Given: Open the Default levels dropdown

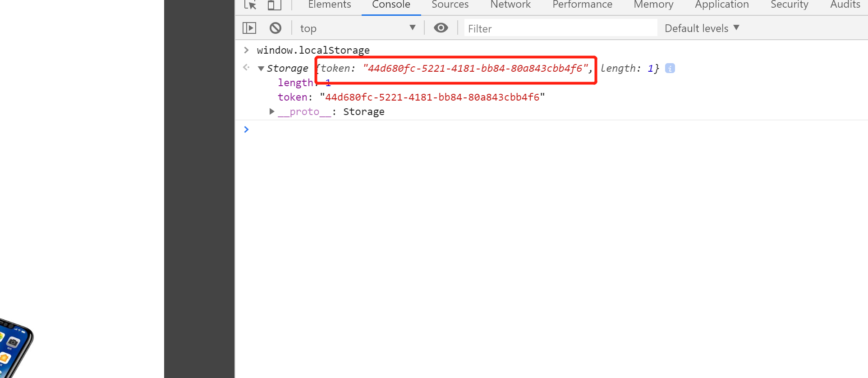Looking at the screenshot, I should pos(702,28).
